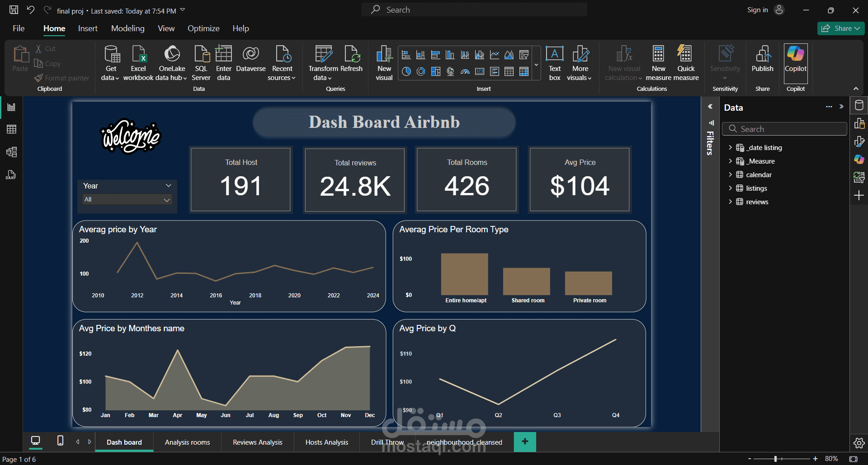Click the Data pane search field
The height and width of the screenshot is (465, 868).
pyautogui.click(x=784, y=129)
